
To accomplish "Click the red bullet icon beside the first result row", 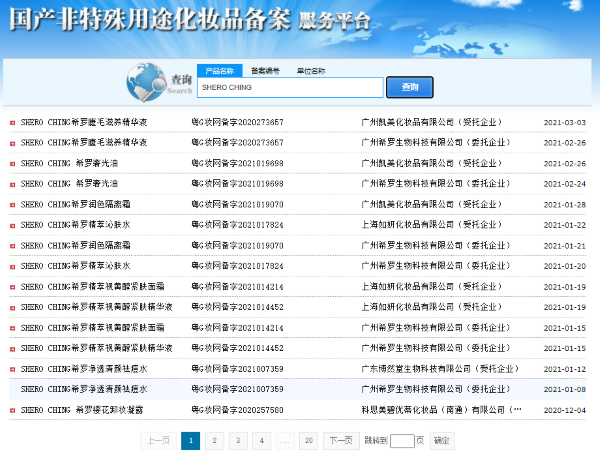I will pos(13,123).
